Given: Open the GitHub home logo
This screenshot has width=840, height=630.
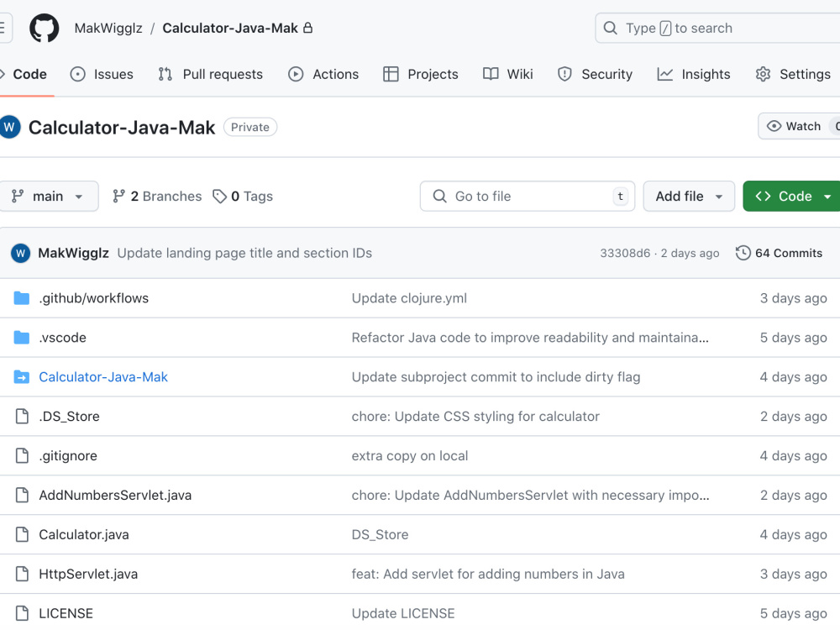Looking at the screenshot, I should coord(44,28).
